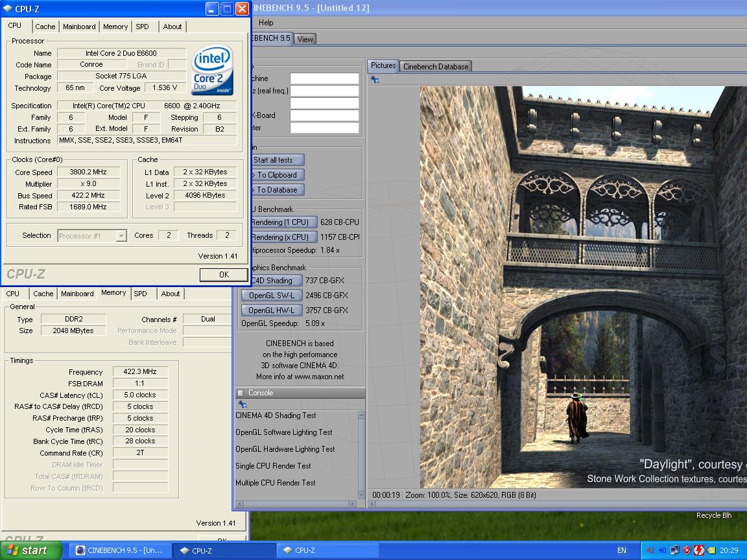Click the 1157 CB-CPU result value
The height and width of the screenshot is (560, 747).
click(x=340, y=237)
